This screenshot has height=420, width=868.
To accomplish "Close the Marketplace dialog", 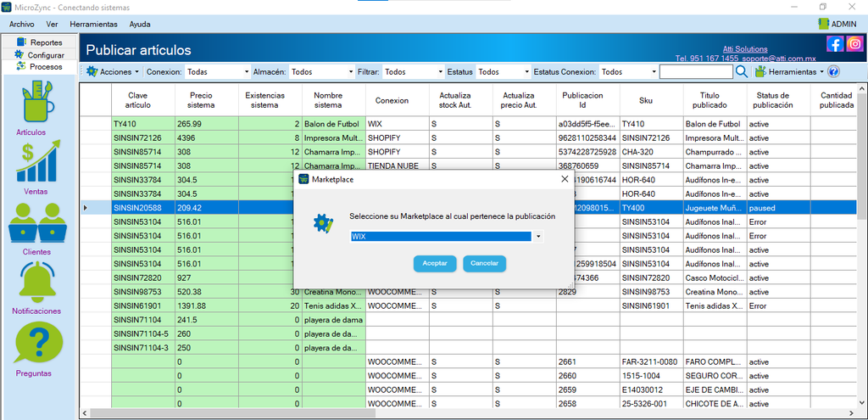I will tap(564, 179).
